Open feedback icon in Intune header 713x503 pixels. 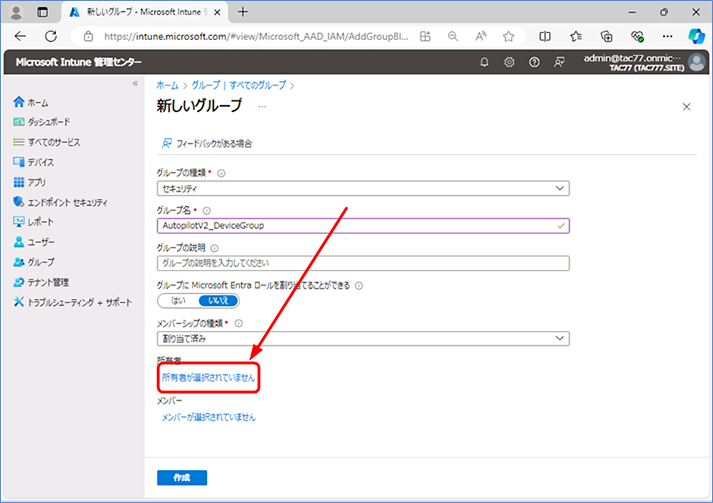point(559,62)
